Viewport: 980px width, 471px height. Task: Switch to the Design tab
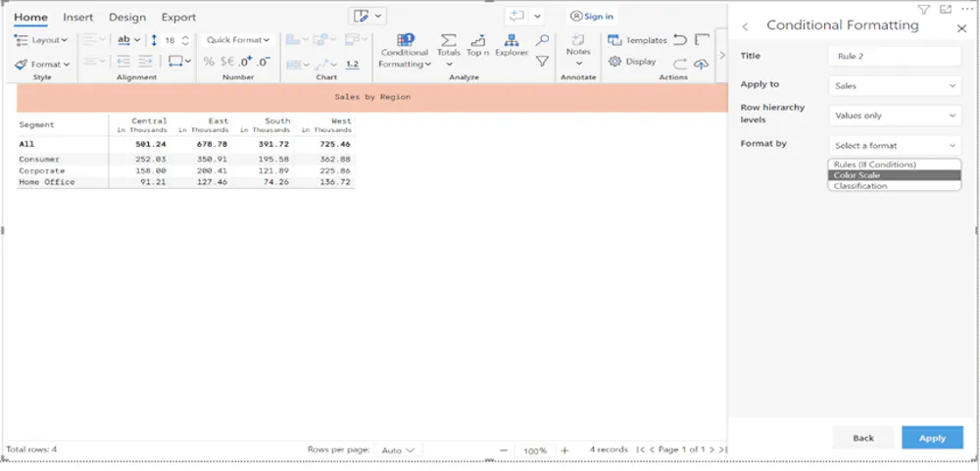pyautogui.click(x=126, y=17)
